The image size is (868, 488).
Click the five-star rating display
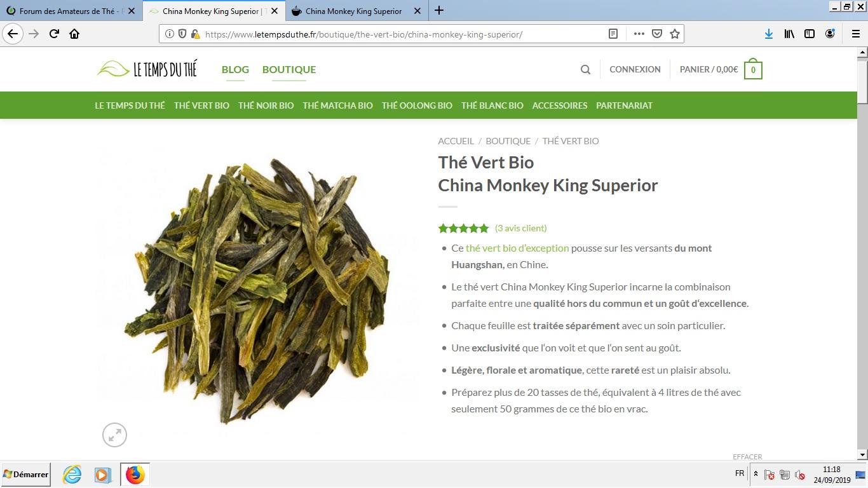[x=464, y=228]
